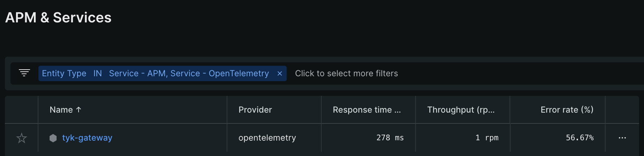Click the hexagon status icon beside tyk-gateway

tap(53, 138)
